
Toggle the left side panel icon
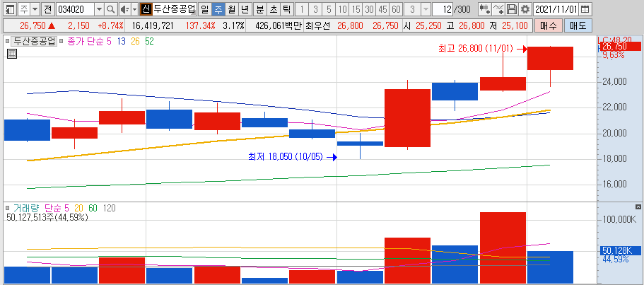coord(11,8)
